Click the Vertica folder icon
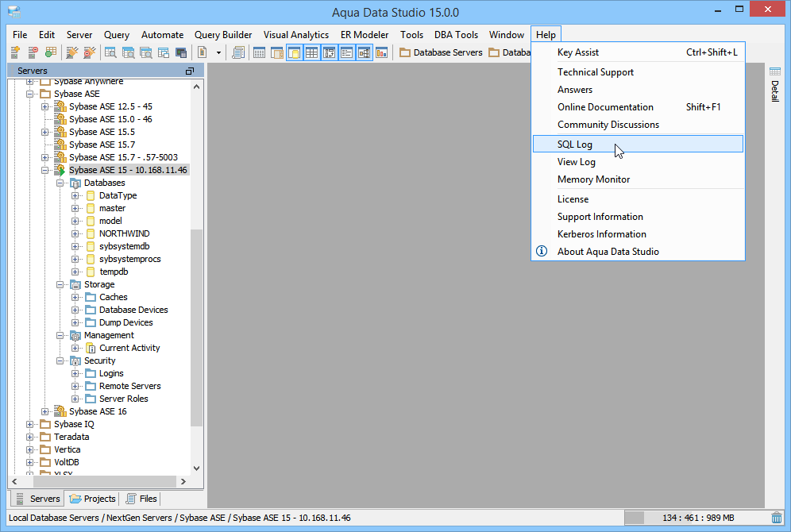Image resolution: width=791 pixels, height=532 pixels. [x=45, y=449]
